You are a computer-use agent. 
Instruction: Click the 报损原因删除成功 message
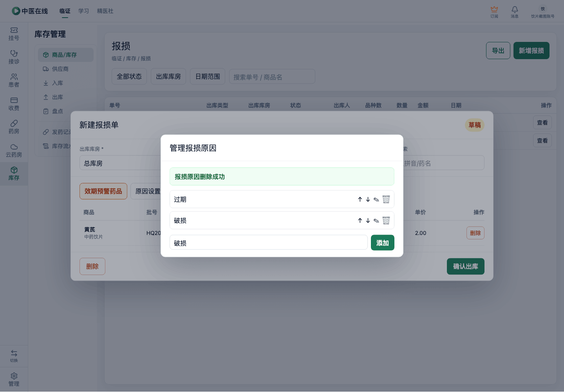coord(282,177)
